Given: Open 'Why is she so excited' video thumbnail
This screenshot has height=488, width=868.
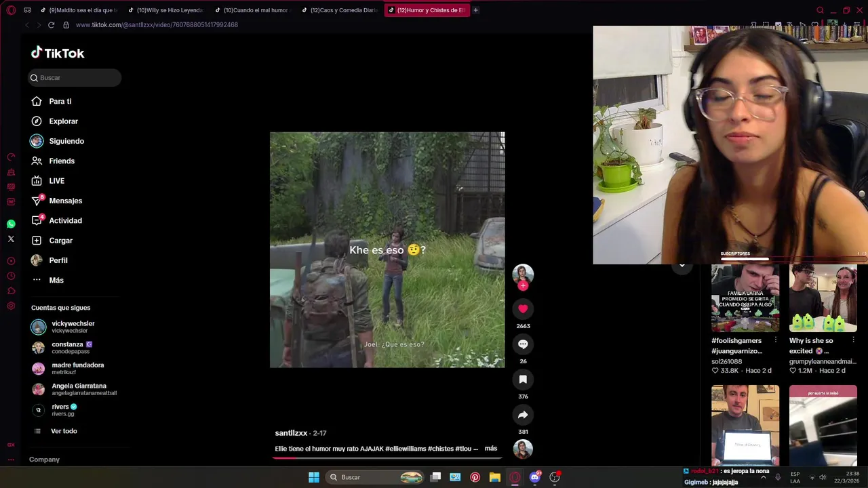Looking at the screenshot, I should click(x=823, y=298).
